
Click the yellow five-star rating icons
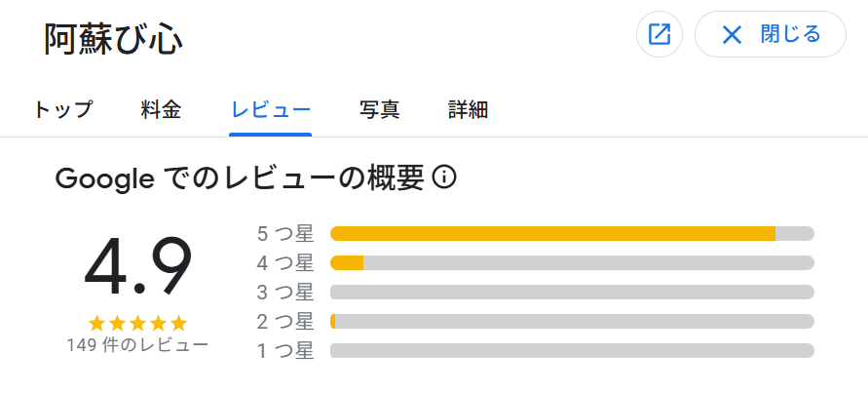tap(137, 323)
